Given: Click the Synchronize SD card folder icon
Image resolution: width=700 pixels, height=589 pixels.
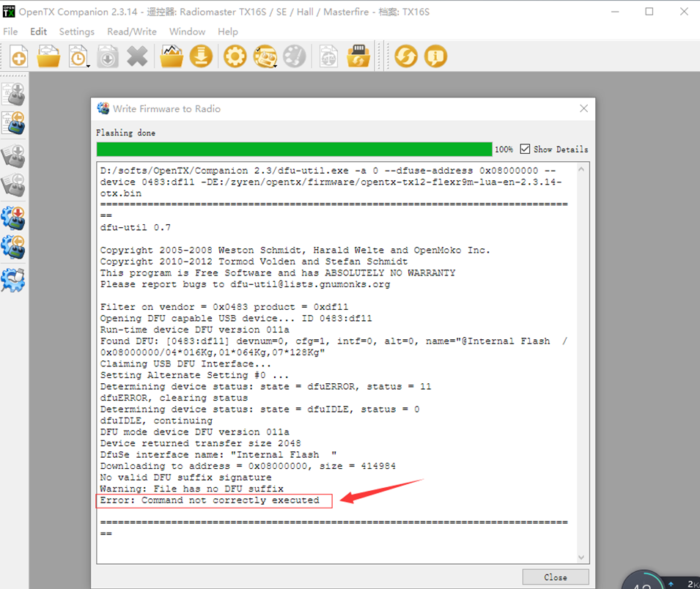Looking at the screenshot, I should [x=358, y=56].
